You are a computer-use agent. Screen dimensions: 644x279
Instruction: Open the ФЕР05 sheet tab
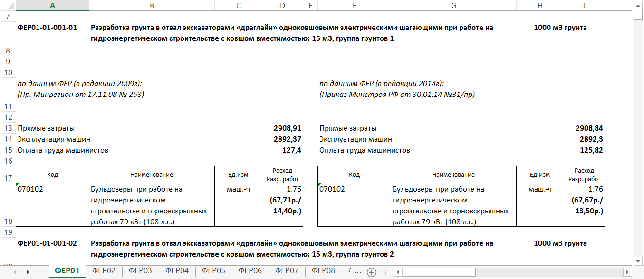213,271
